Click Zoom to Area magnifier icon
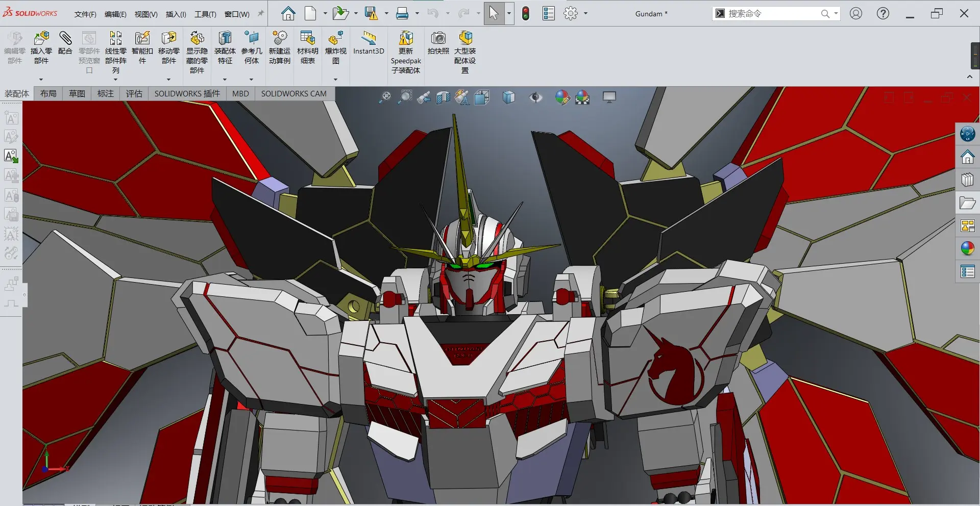The image size is (980, 506). (405, 97)
